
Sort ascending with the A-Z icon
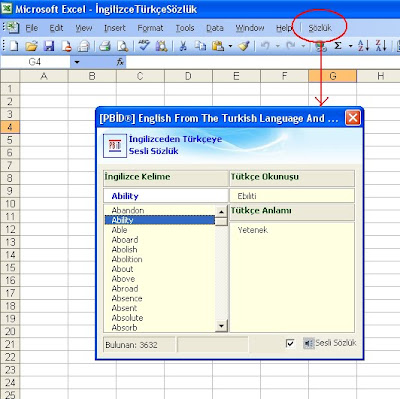[x=363, y=46]
